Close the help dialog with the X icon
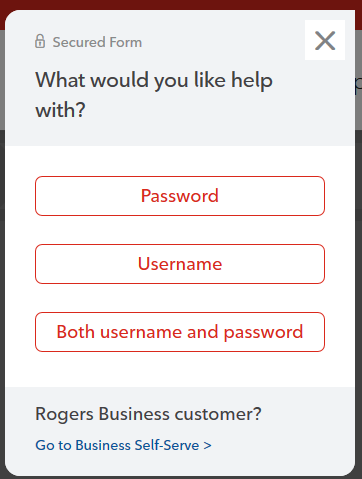 pos(325,40)
